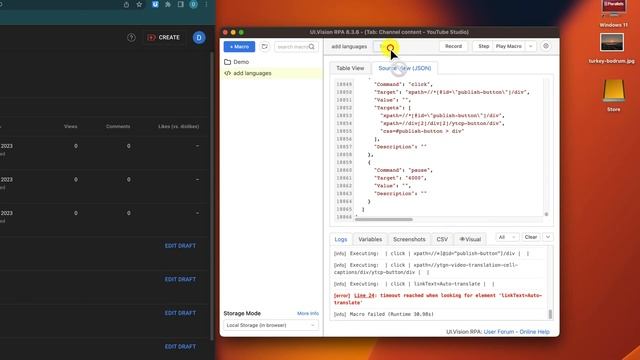Click the linkText=Auto-translate executing log entry
The width and height of the screenshot is (640, 360).
point(415,284)
